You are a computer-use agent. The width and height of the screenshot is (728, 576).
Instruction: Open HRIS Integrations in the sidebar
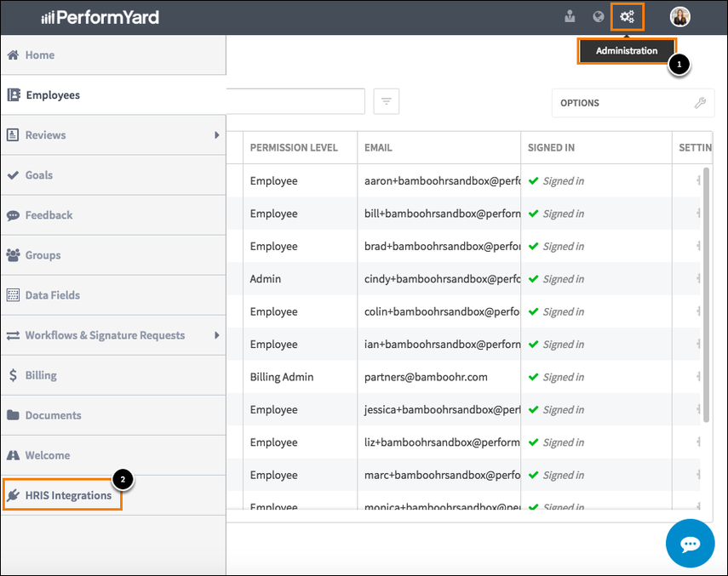pos(113,495)
